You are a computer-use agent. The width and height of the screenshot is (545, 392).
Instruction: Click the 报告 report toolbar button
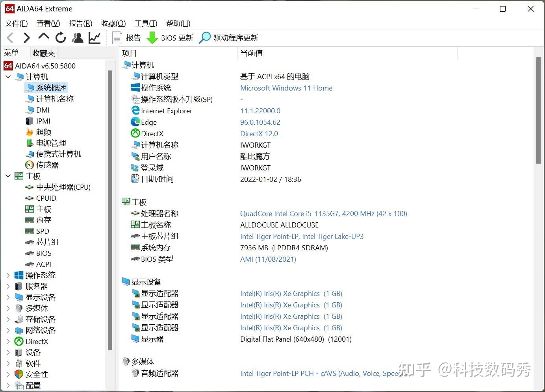tap(127, 38)
